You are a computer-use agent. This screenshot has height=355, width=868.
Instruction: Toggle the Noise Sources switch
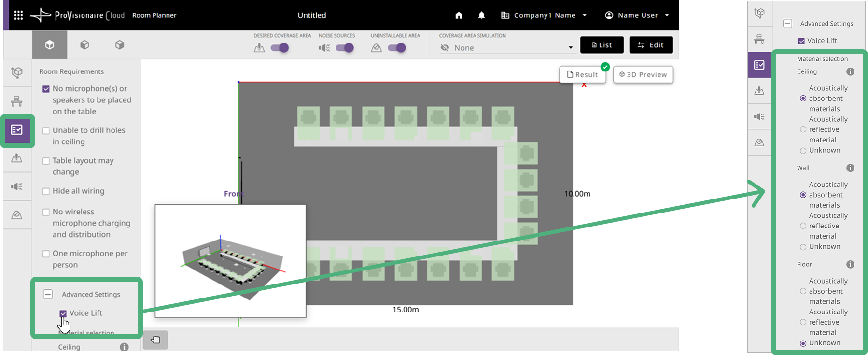[x=345, y=48]
